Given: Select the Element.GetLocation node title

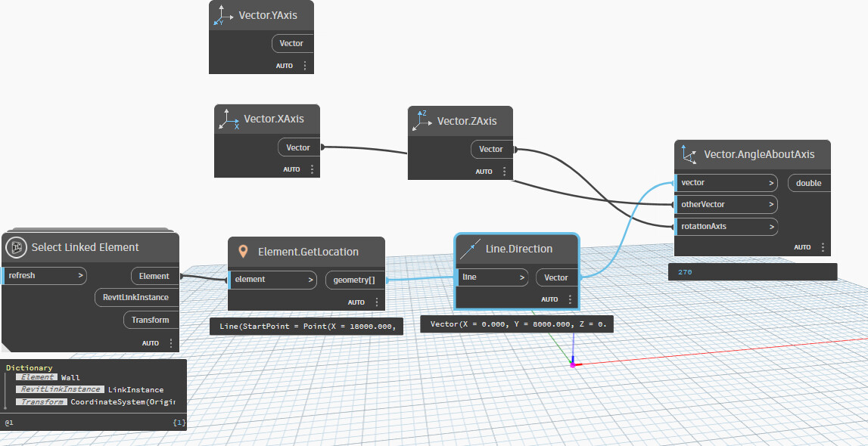Looking at the screenshot, I should coord(308,252).
